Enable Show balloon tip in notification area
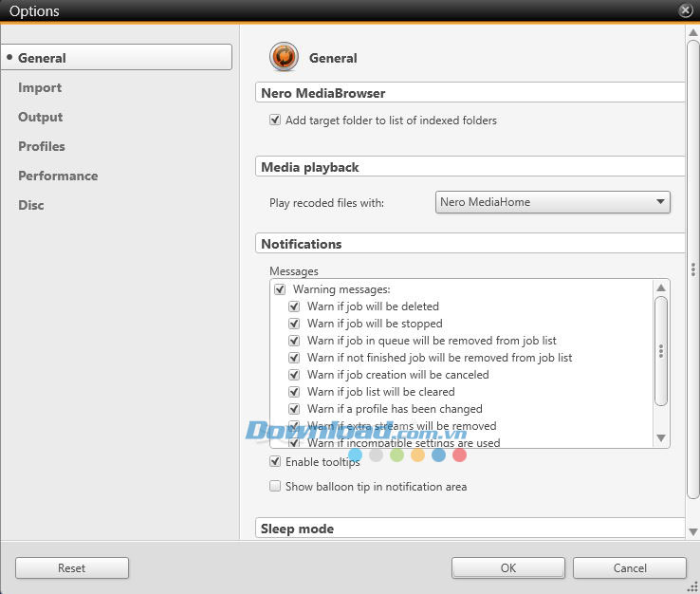This screenshot has height=594, width=700. coord(275,486)
